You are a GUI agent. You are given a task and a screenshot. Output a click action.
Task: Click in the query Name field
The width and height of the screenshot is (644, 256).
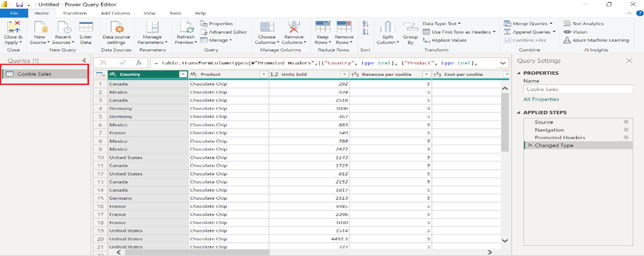coord(578,89)
